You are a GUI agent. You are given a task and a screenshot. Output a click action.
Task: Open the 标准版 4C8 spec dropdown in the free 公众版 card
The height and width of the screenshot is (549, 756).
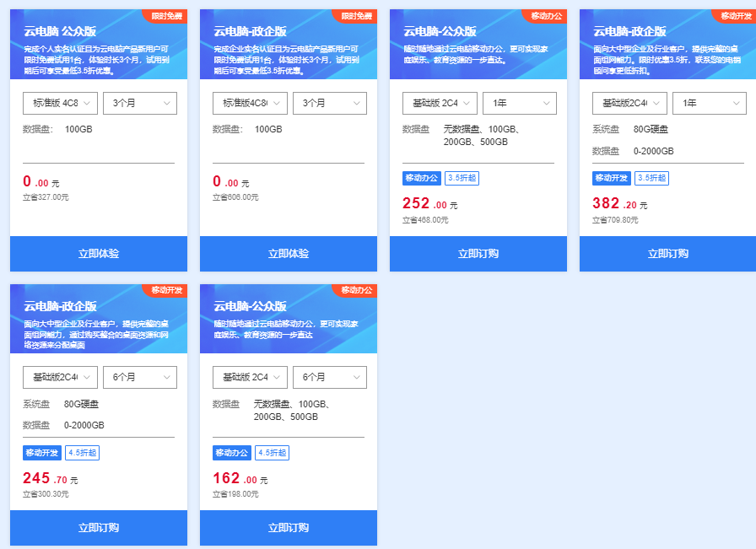(60, 103)
